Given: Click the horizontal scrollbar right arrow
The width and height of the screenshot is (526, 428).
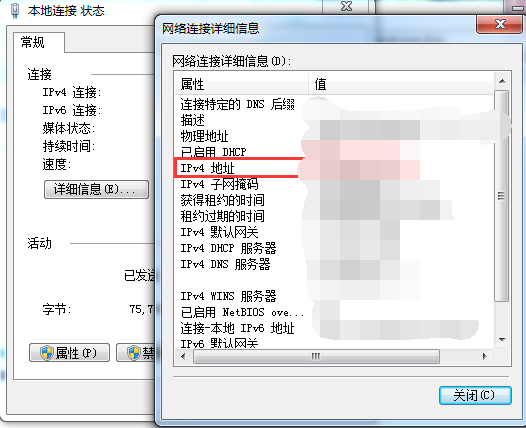Looking at the screenshot, I should [484, 356].
